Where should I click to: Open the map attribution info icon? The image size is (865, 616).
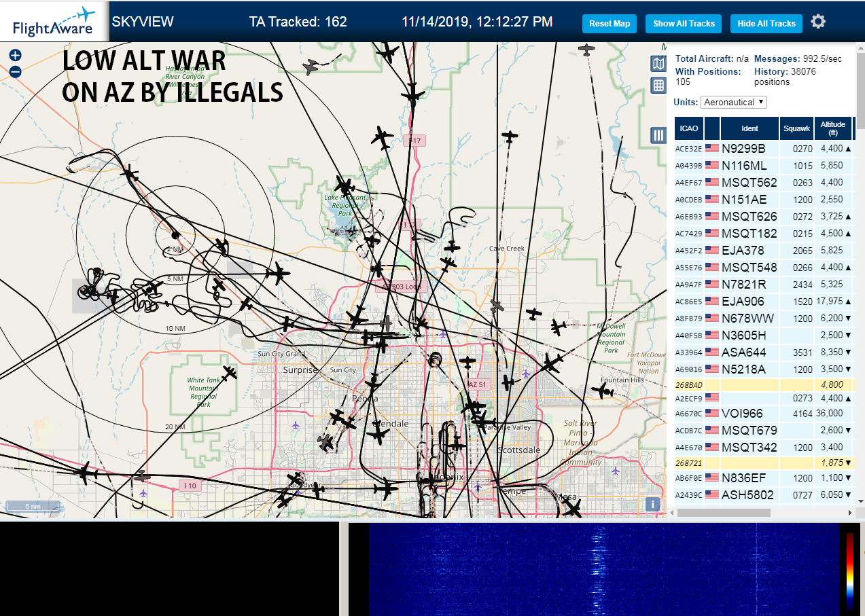(x=652, y=504)
